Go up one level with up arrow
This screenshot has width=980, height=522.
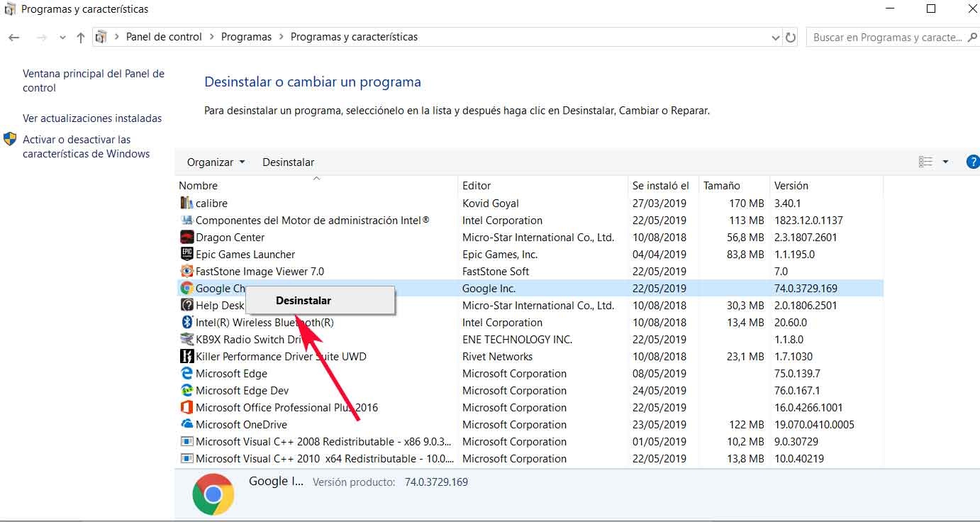[81, 38]
